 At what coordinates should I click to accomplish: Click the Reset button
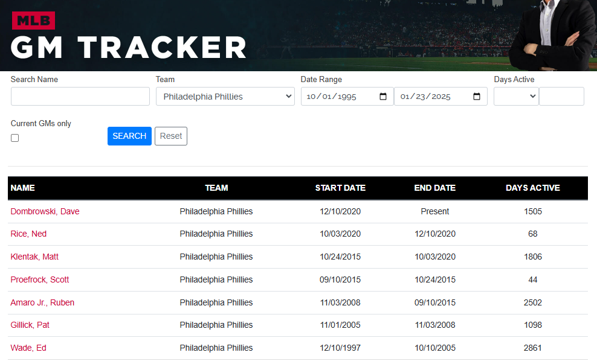[171, 136]
